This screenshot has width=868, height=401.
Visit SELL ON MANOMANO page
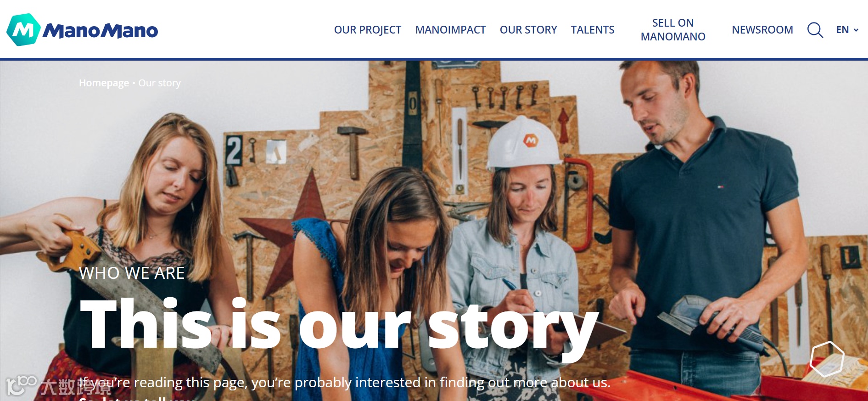(673, 30)
